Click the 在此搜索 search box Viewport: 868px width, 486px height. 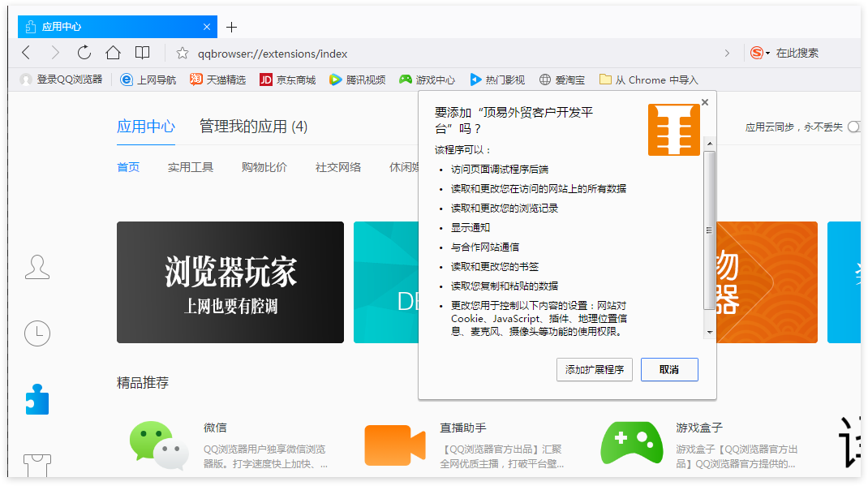coord(797,53)
